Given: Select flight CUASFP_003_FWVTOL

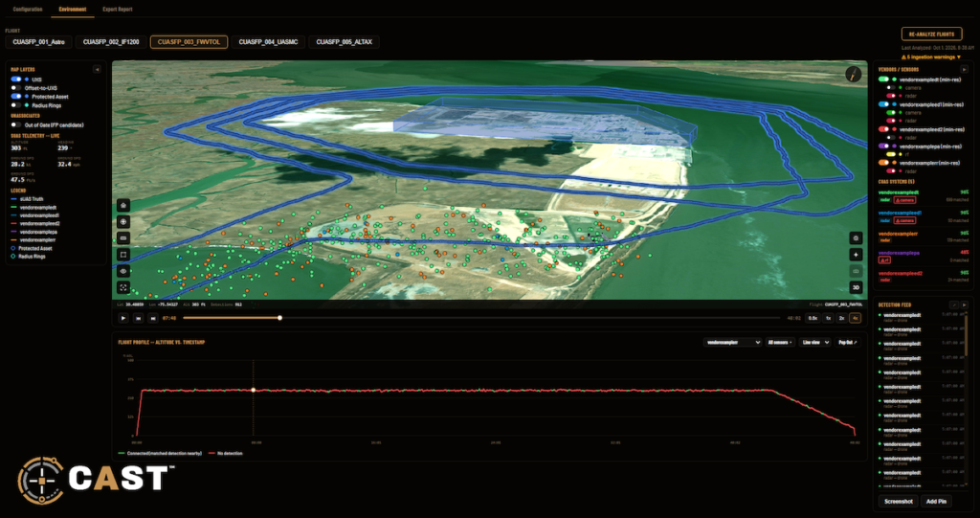Looking at the screenshot, I should (x=189, y=42).
